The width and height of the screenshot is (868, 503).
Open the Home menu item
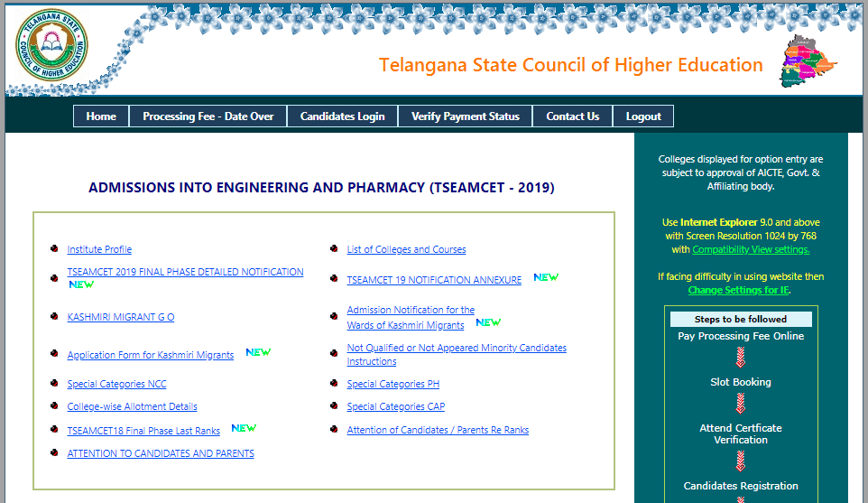(101, 116)
